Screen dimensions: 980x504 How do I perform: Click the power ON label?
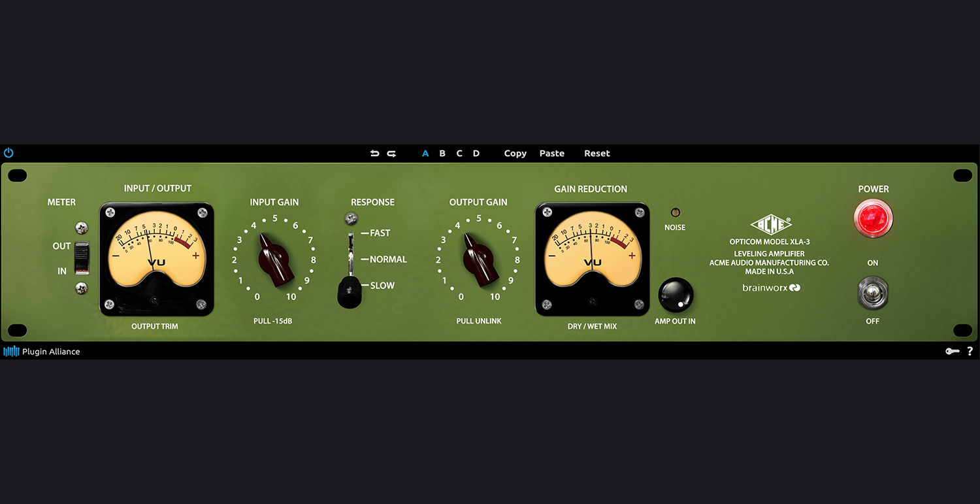[x=873, y=263]
